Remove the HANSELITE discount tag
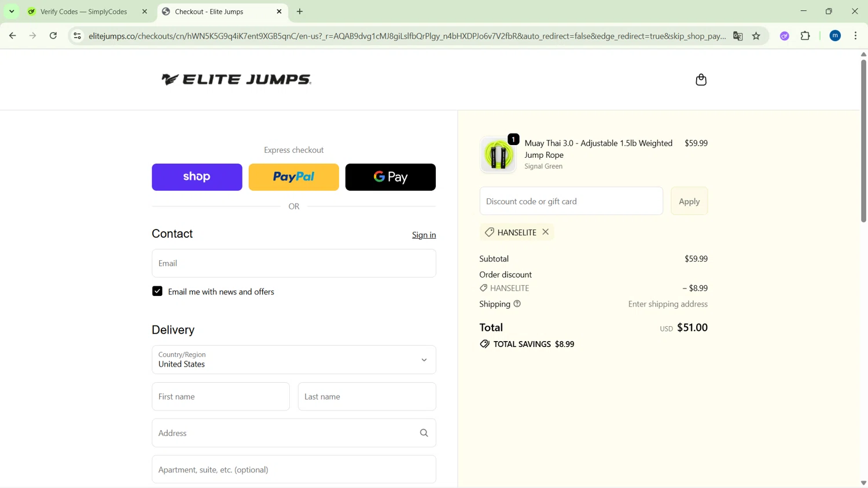The height and width of the screenshot is (488, 868). (546, 232)
